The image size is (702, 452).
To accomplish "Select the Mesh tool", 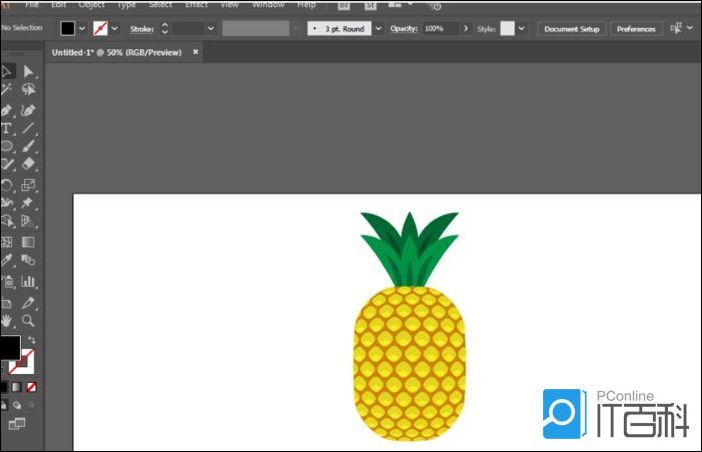I will point(6,242).
